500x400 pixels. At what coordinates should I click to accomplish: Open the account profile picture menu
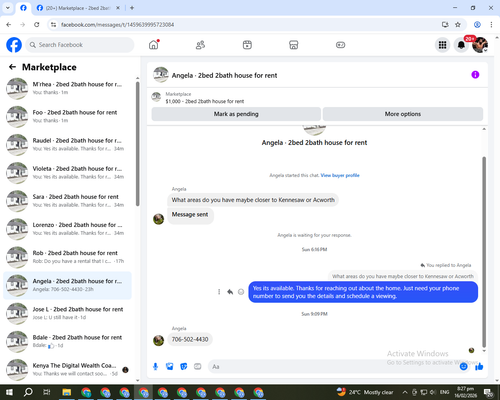click(x=480, y=45)
